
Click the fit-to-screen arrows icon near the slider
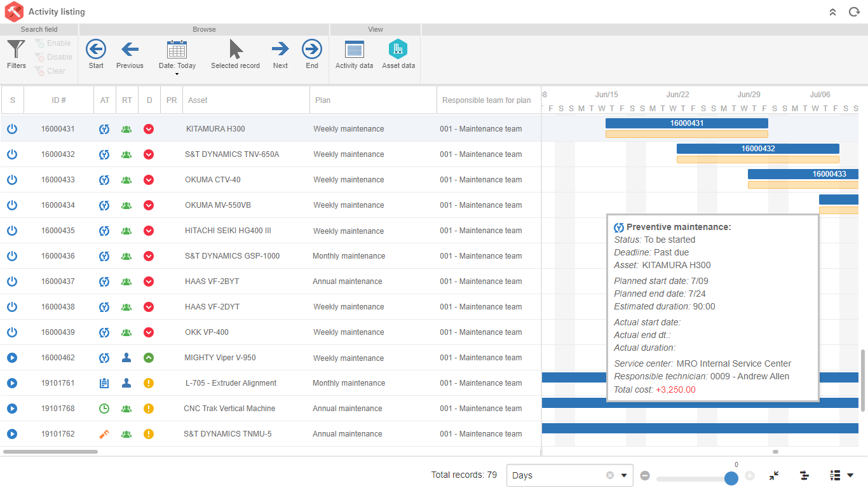(x=774, y=475)
